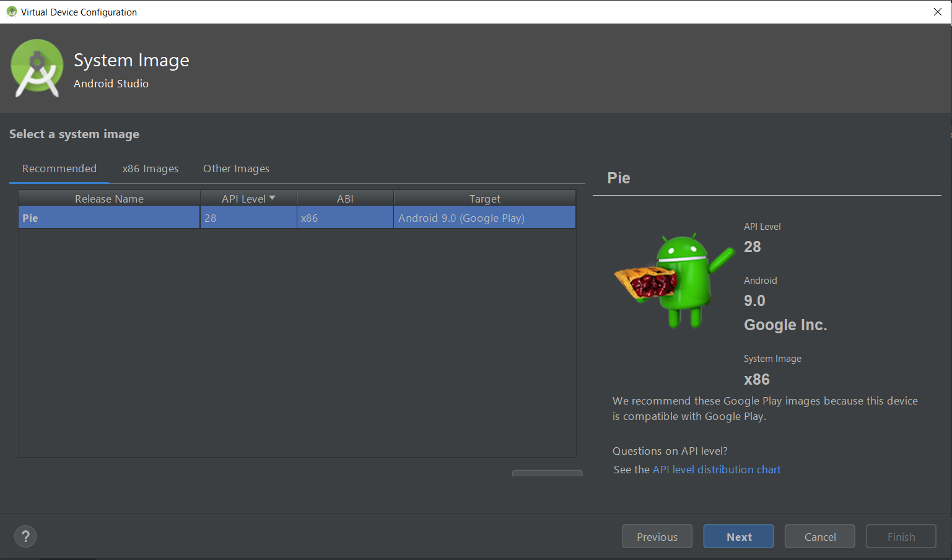Click the Cancel button
Screen dimensions: 952x560
point(820,536)
